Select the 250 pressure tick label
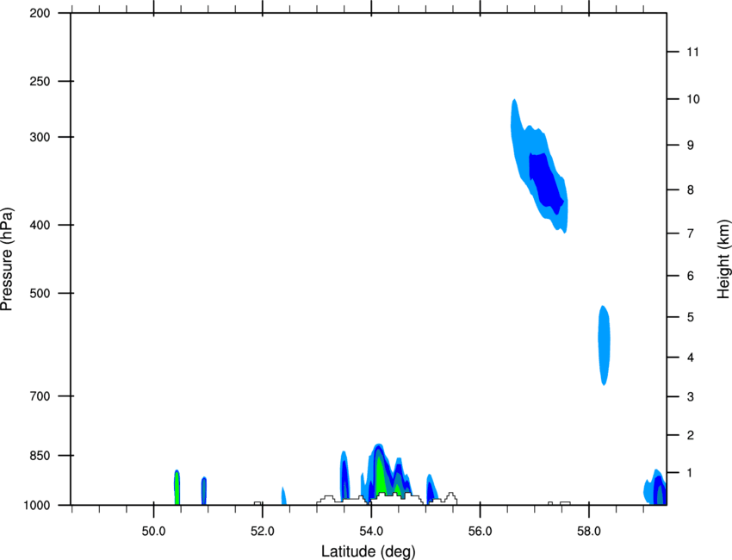The width and height of the screenshot is (732, 560). 40,81
